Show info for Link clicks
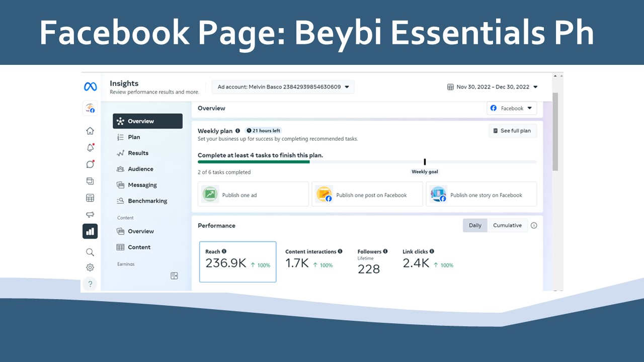The height and width of the screenshot is (362, 644). click(x=432, y=251)
